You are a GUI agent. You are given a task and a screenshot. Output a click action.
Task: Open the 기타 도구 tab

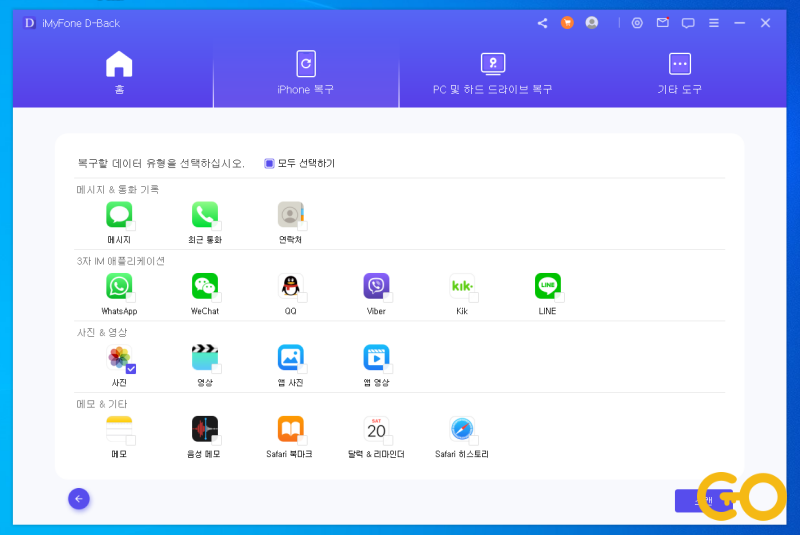tap(680, 75)
